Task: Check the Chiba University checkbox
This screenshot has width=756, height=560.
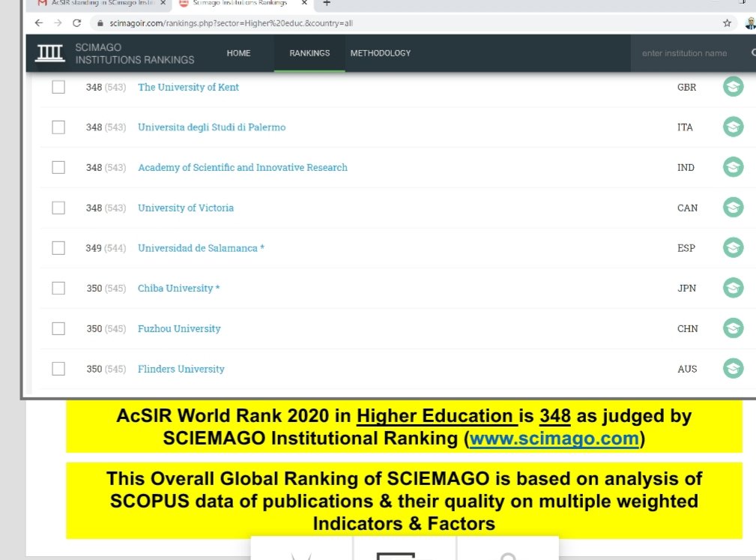Action: pyautogui.click(x=58, y=288)
